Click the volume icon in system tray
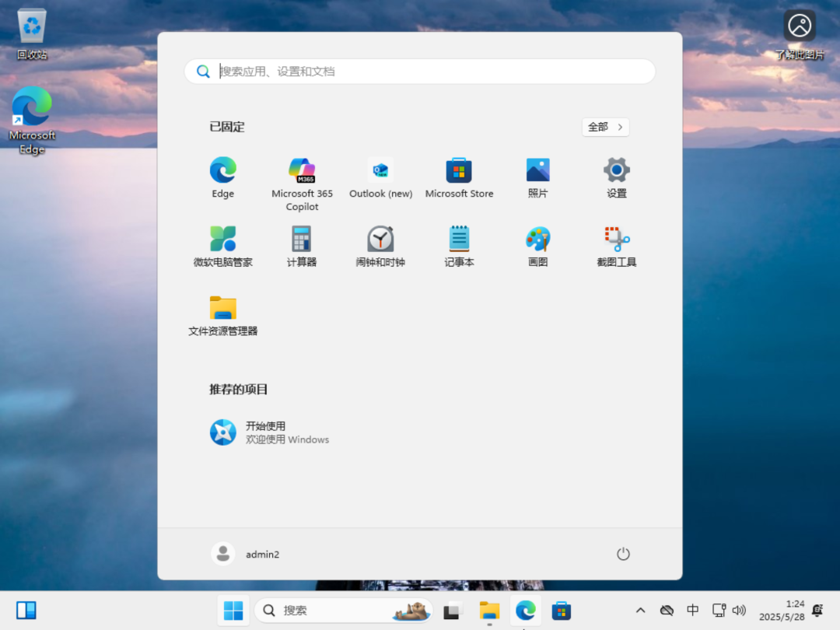Screen dimensions: 840x630 point(739,611)
